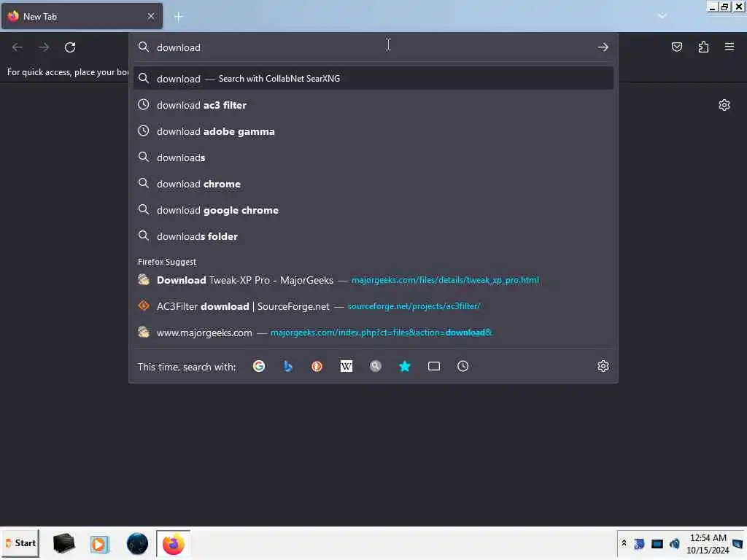
Task: Open the dark globe browser taskbar icon
Action: coord(137,544)
